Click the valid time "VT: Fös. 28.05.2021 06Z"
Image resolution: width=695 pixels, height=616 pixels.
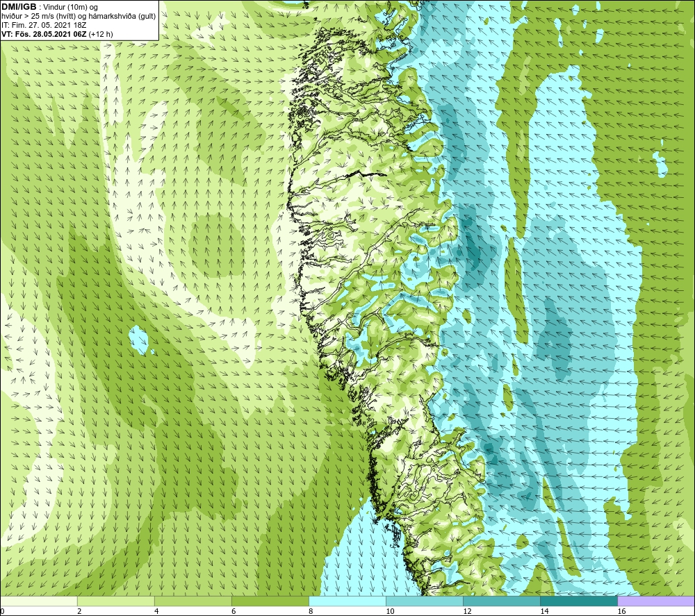point(44,34)
